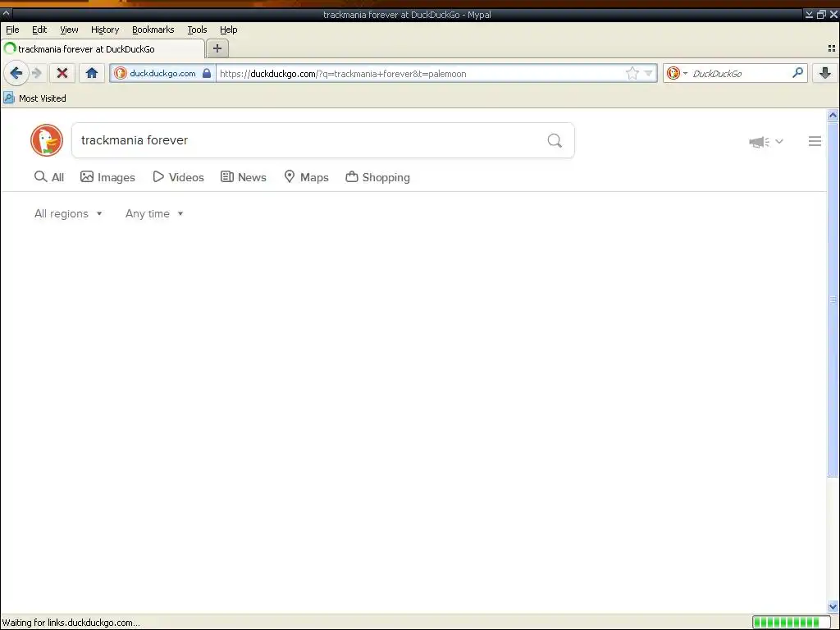The height and width of the screenshot is (630, 840).
Task: Expand the All regions filter dropdown
Action: pos(68,214)
